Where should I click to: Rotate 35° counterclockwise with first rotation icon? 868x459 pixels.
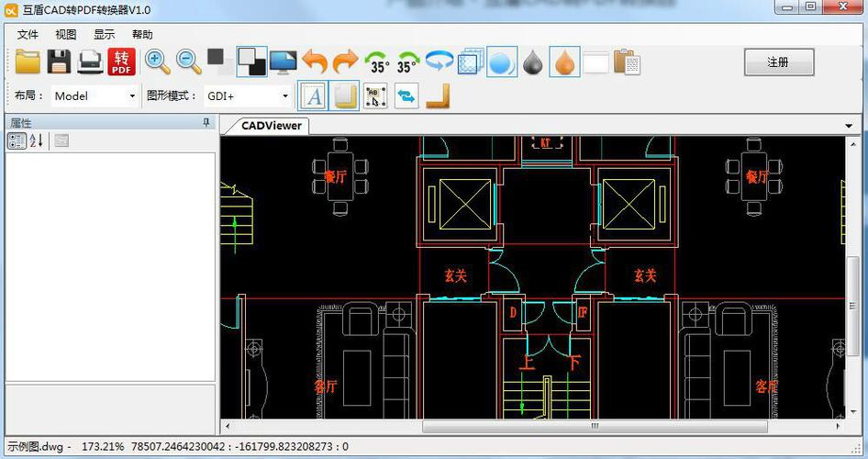[x=377, y=62]
